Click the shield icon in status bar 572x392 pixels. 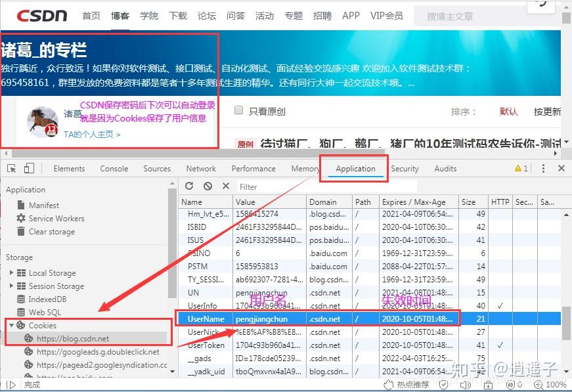443,385
